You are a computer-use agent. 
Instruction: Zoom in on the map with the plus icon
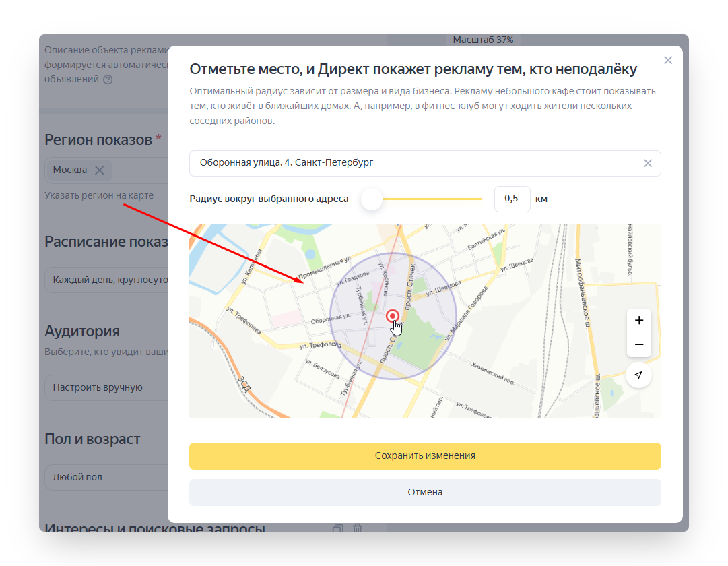point(638,320)
